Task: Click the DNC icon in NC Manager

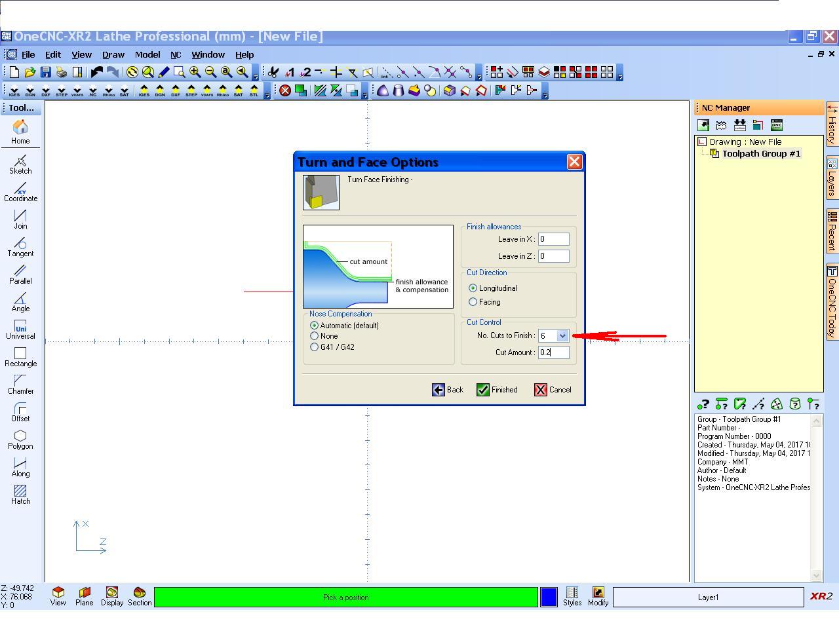Action: click(777, 125)
